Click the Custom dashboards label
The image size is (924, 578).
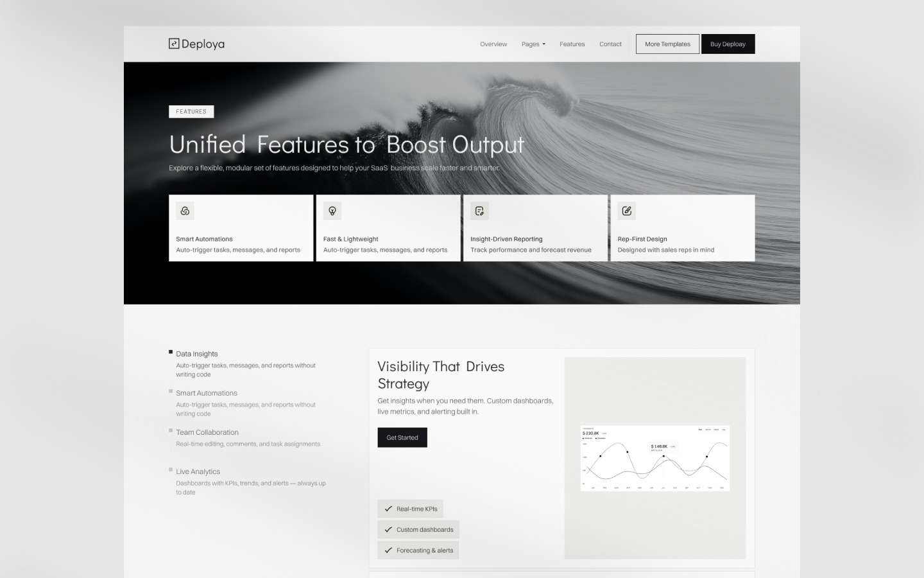tap(425, 530)
